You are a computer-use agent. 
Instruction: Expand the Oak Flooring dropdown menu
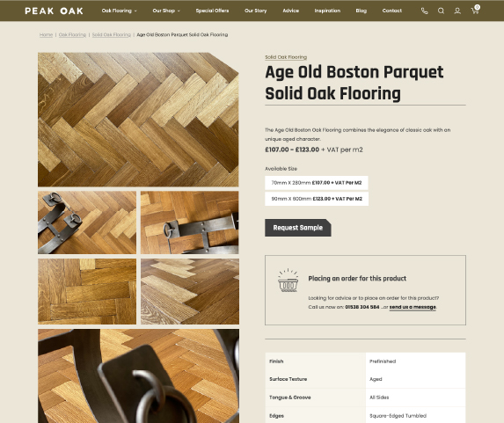pos(120,11)
